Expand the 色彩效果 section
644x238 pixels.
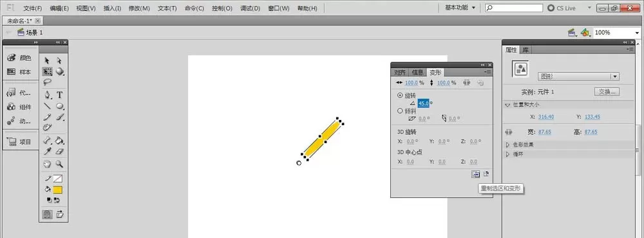pyautogui.click(x=507, y=144)
